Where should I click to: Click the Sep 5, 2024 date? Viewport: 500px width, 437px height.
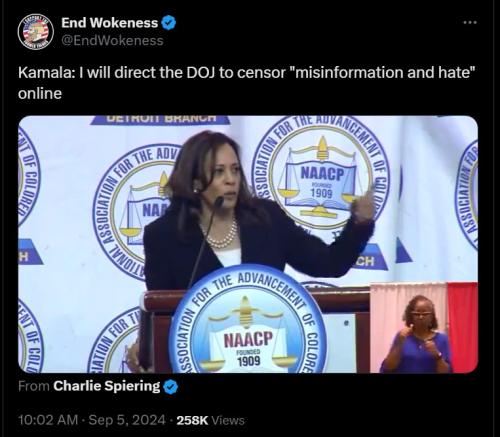click(x=127, y=420)
